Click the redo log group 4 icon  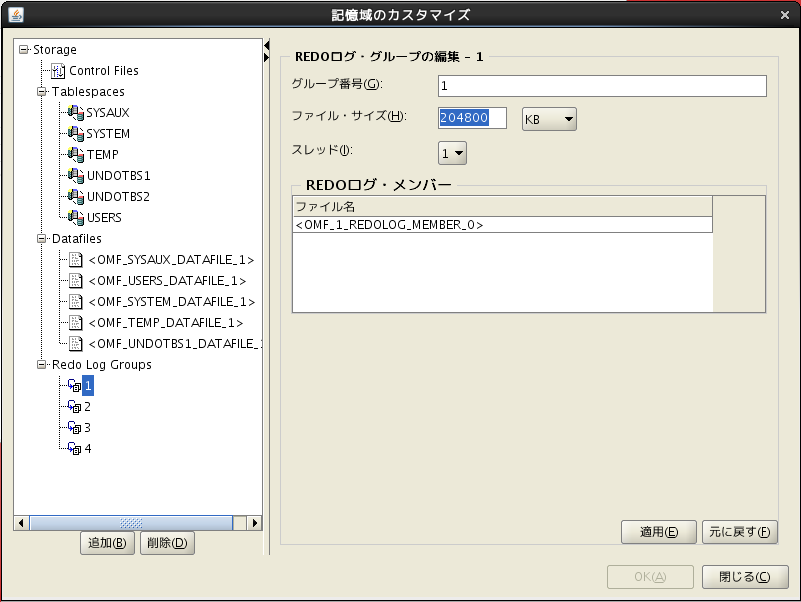[x=75, y=448]
